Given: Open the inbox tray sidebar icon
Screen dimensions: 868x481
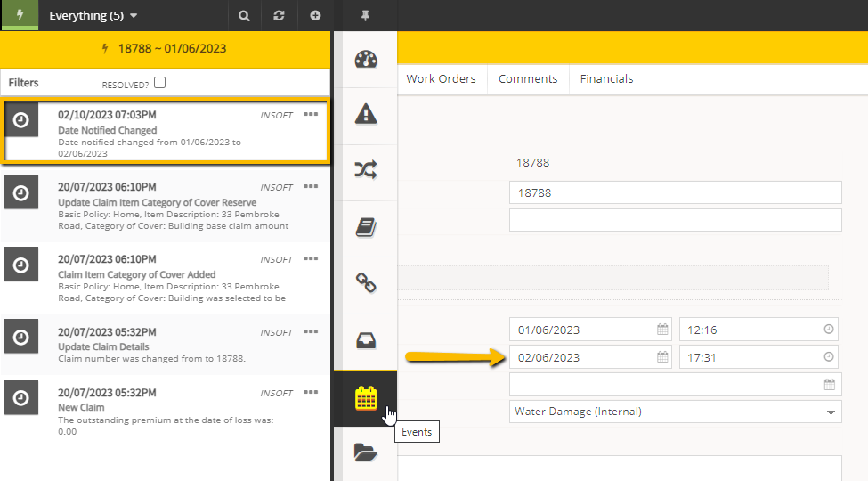Looking at the screenshot, I should coord(366,340).
